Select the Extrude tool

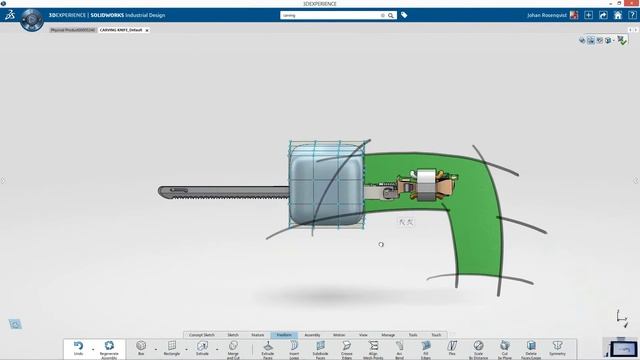pyautogui.click(x=202, y=348)
